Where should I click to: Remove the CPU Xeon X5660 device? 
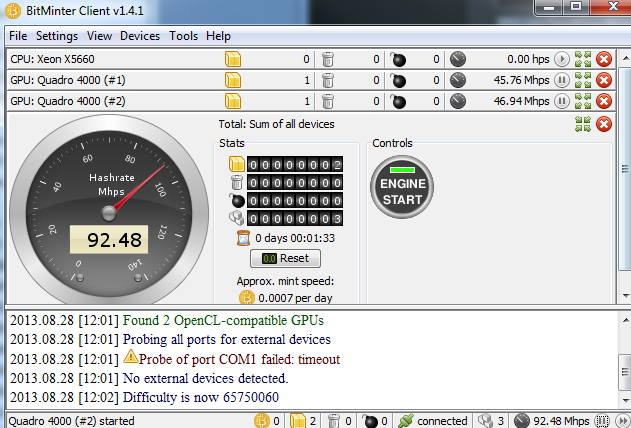tap(604, 59)
